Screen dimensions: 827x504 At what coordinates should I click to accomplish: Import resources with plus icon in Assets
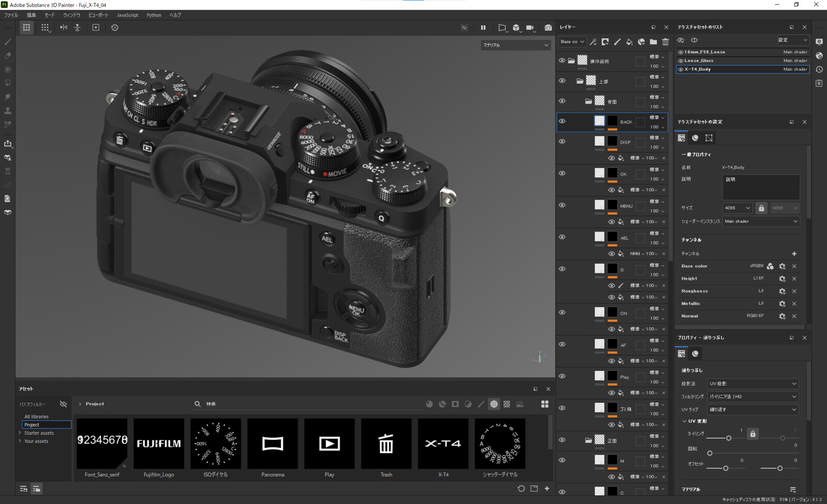[x=547, y=488]
